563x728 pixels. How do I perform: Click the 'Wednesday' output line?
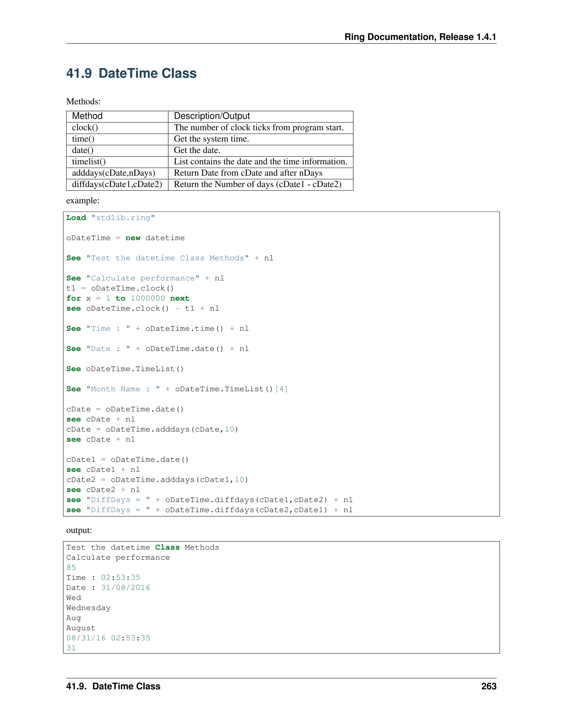pos(89,608)
